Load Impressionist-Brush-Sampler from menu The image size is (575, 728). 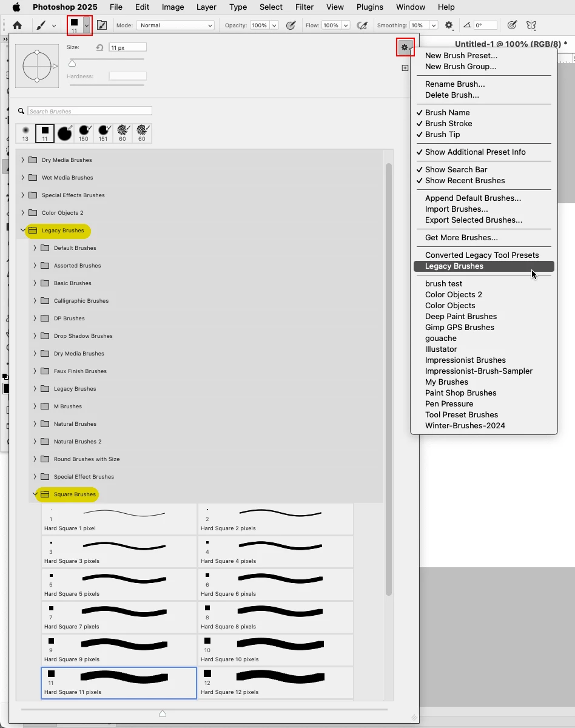pyautogui.click(x=479, y=371)
